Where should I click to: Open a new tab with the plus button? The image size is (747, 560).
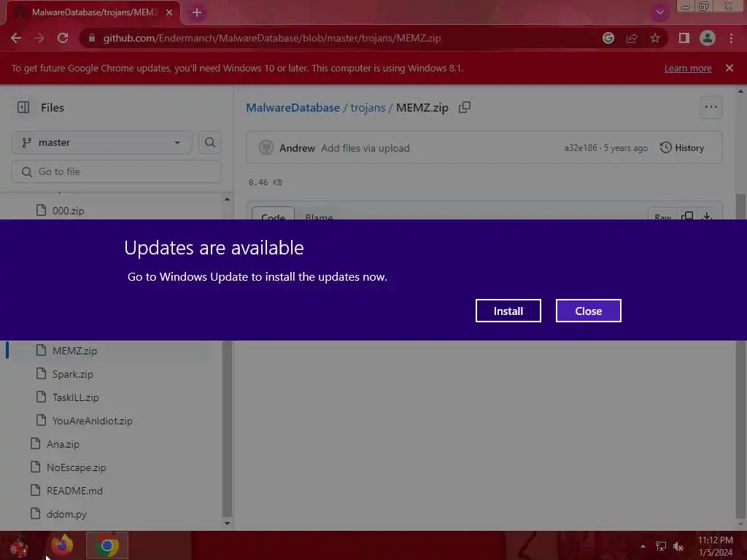[197, 13]
